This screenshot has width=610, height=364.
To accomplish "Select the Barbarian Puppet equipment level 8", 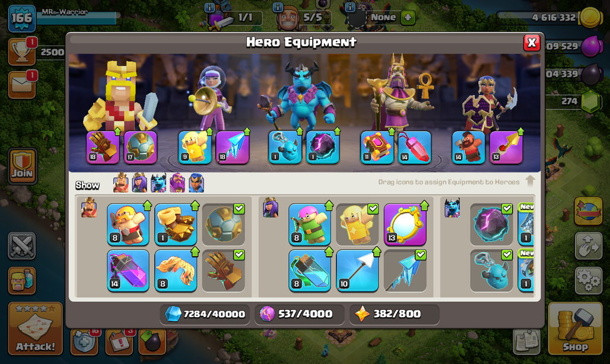I will pos(128,225).
